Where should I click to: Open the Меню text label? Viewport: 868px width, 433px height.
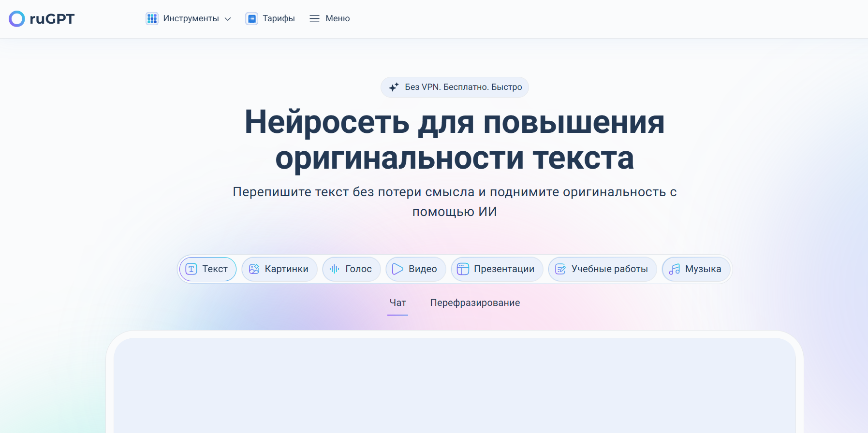(x=338, y=19)
